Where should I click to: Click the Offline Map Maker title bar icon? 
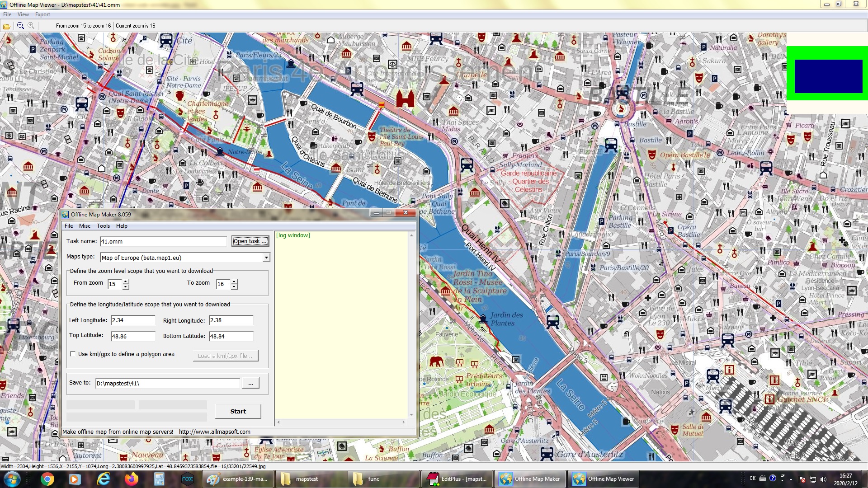65,215
